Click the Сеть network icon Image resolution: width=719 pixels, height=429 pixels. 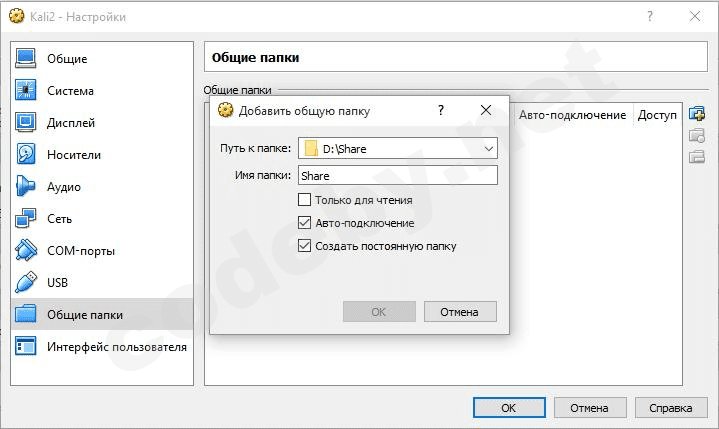[x=25, y=218]
